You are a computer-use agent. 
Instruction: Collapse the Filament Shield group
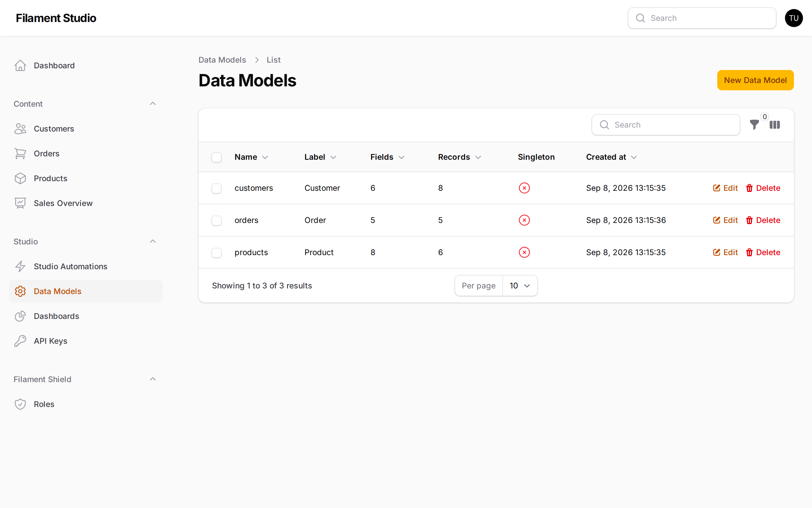[153, 379]
